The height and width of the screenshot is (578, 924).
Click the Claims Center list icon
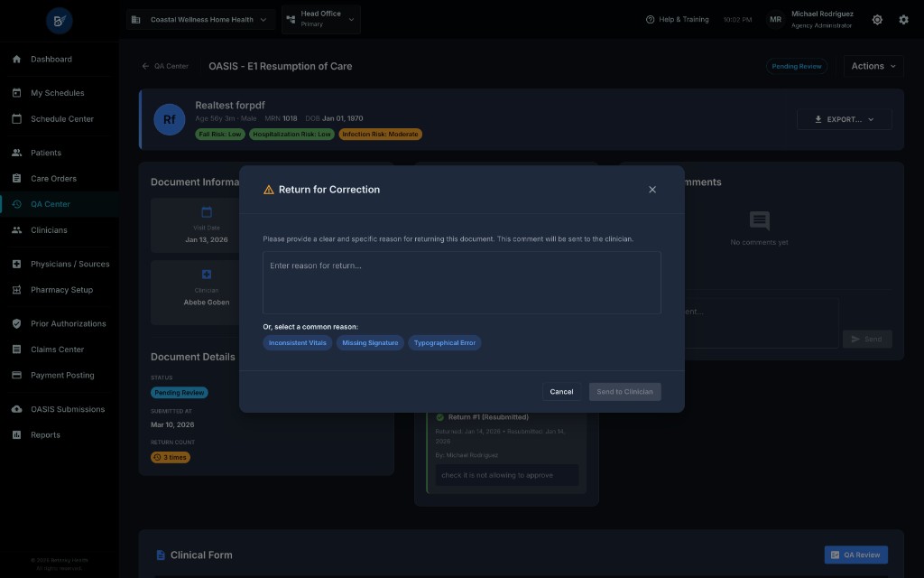[16, 350]
